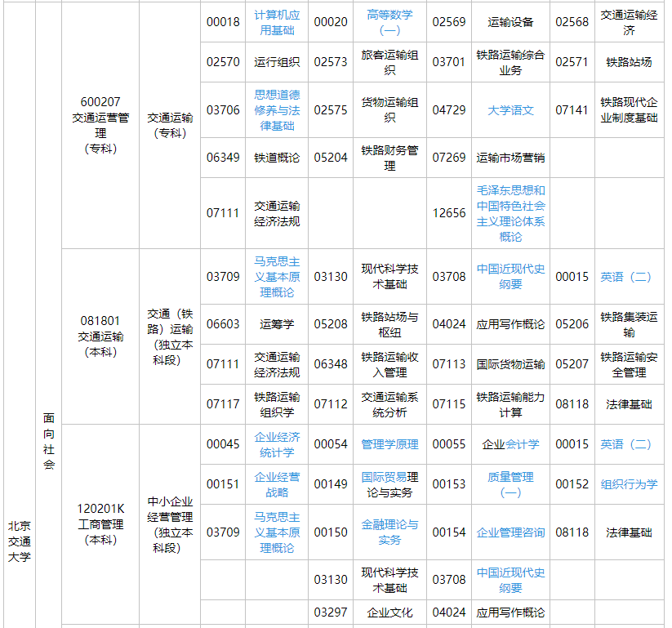
Task: Select the 铁路集装运输 course cell
Action: coord(629,324)
